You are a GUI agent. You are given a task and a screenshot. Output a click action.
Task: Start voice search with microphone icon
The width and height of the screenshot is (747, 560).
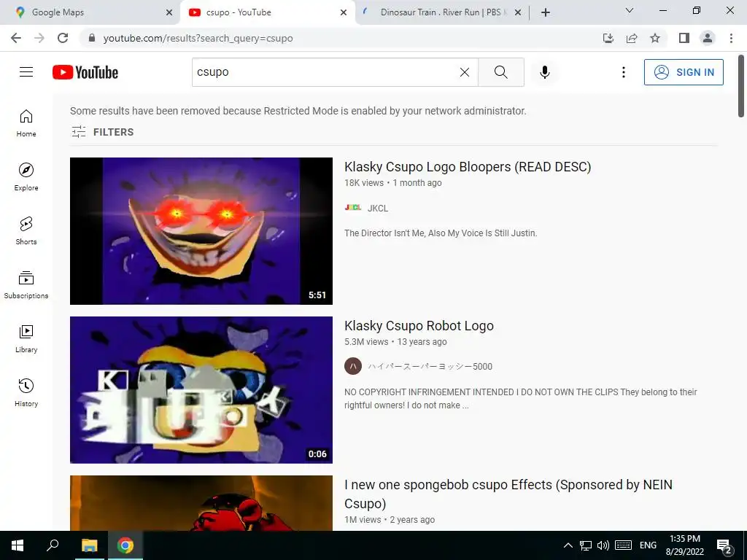click(544, 72)
